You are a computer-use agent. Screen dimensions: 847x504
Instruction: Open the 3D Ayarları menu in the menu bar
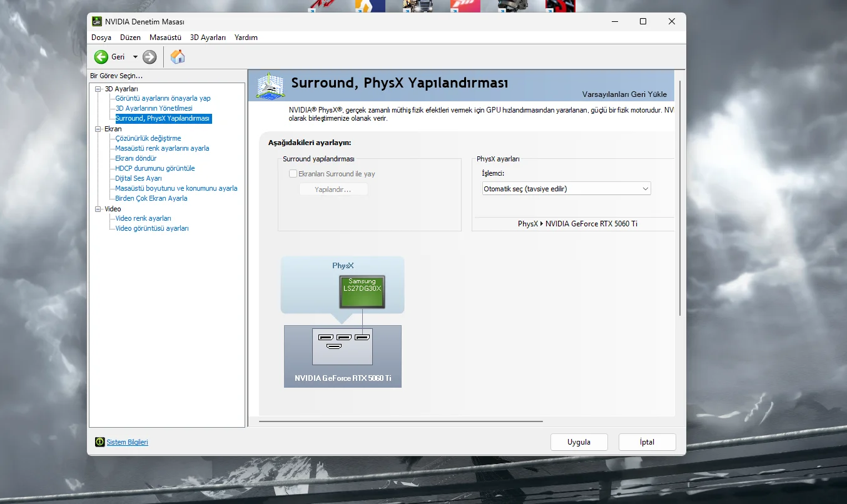[x=208, y=38]
